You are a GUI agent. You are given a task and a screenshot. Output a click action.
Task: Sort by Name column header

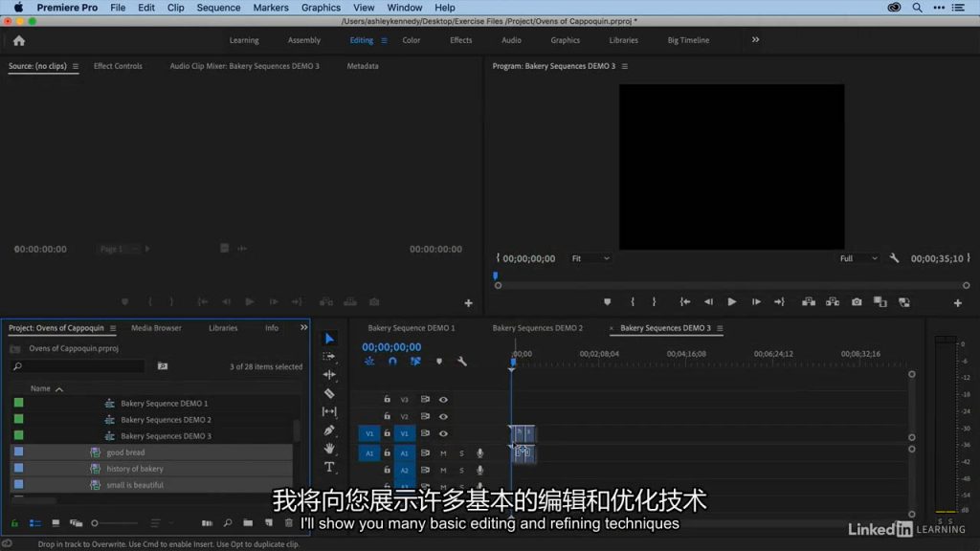click(40, 388)
